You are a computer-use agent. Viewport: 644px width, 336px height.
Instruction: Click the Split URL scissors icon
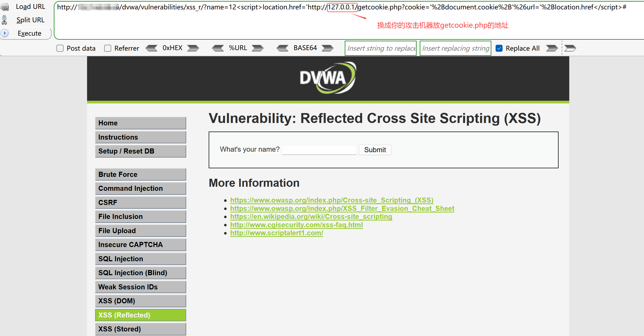[4, 20]
